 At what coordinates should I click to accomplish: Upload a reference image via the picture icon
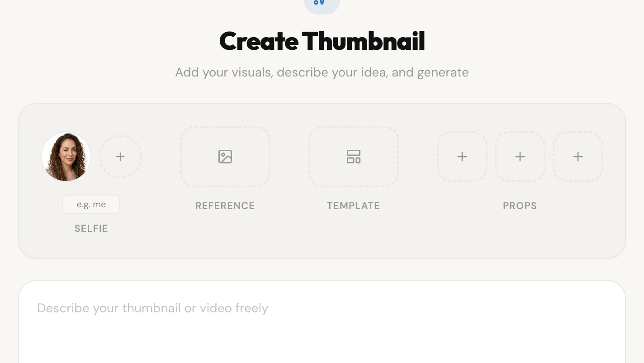click(225, 157)
